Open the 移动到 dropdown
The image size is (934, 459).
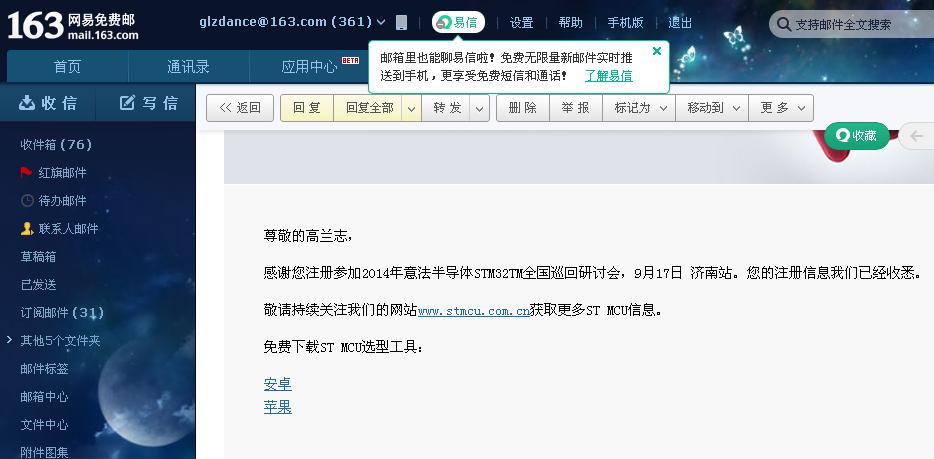click(x=712, y=108)
